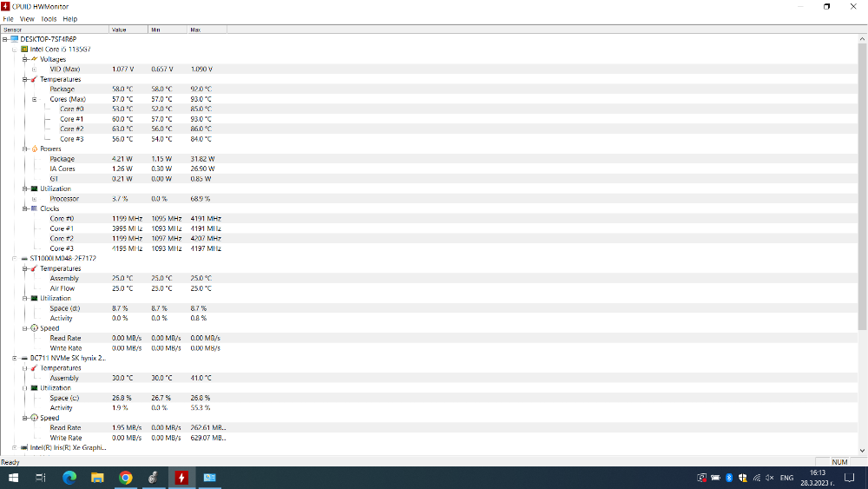Click the BC711 Utilization icon
The height and width of the screenshot is (489, 868).
click(x=35, y=388)
